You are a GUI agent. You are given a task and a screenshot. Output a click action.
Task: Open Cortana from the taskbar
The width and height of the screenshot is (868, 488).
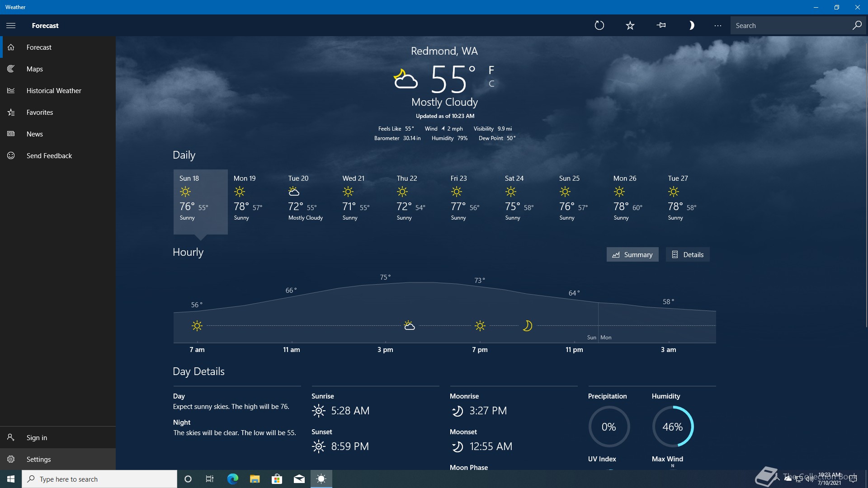[x=188, y=479]
